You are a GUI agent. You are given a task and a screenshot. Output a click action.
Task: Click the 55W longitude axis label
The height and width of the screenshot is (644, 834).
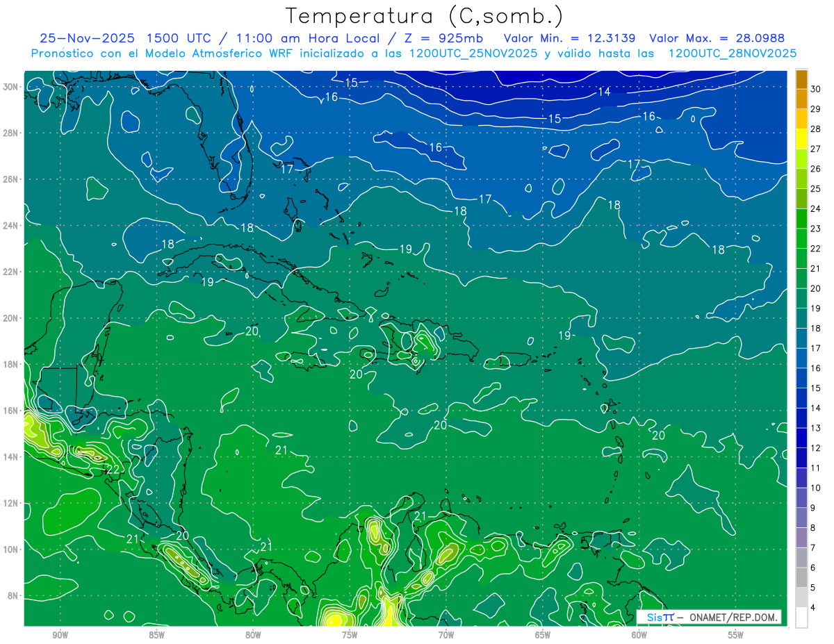[736, 635]
